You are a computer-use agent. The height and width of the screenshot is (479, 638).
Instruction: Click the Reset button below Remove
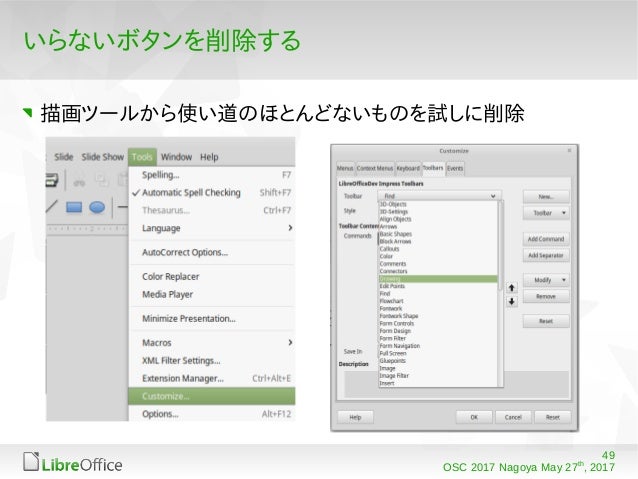546,321
